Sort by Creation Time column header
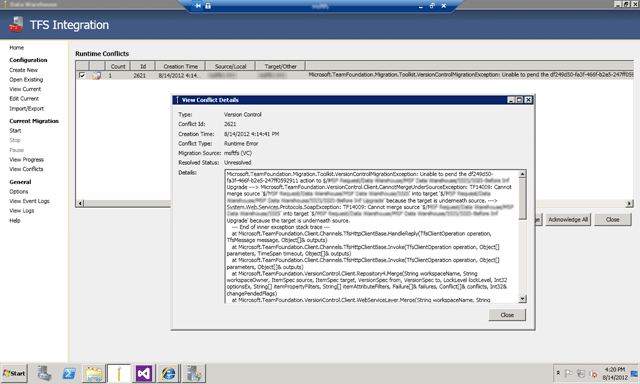The height and width of the screenshot is (384, 640). pyautogui.click(x=180, y=66)
